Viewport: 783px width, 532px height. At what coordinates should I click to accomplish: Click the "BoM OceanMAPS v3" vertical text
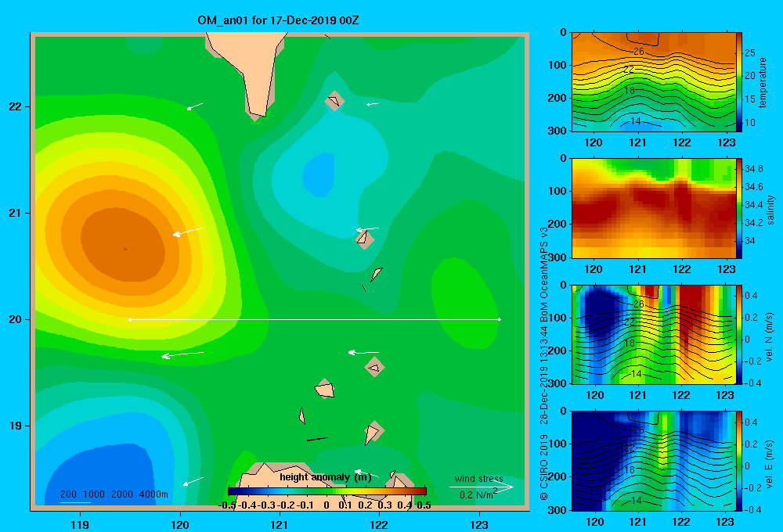[x=544, y=275]
